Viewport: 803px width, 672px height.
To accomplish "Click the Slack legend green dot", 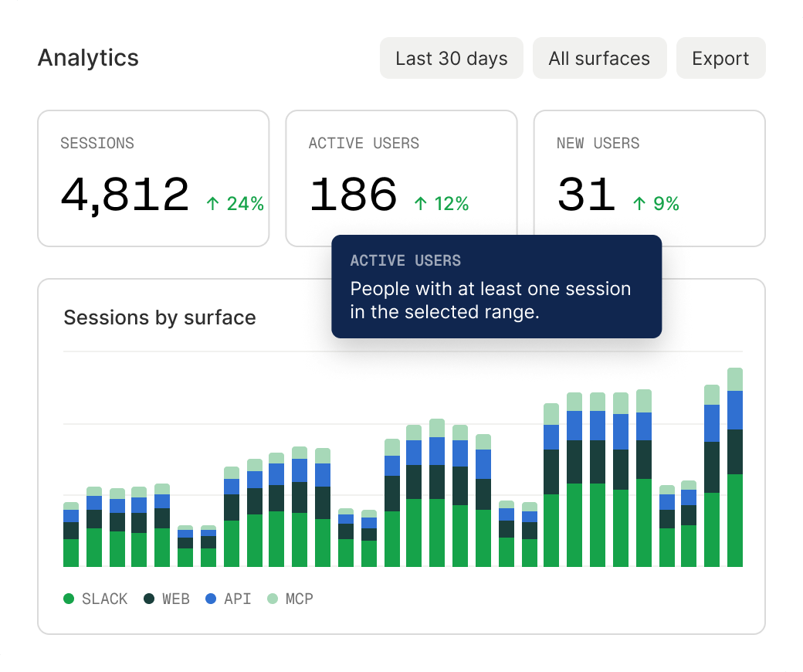I will point(69,599).
